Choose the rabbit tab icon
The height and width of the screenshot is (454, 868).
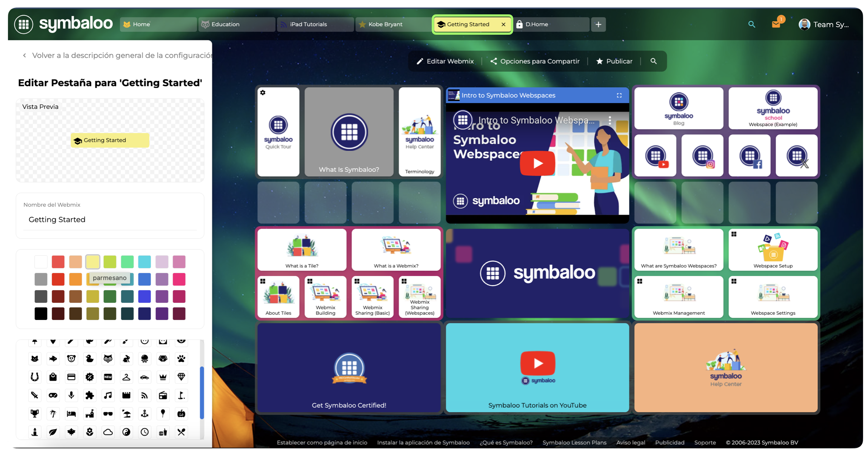coord(126,358)
